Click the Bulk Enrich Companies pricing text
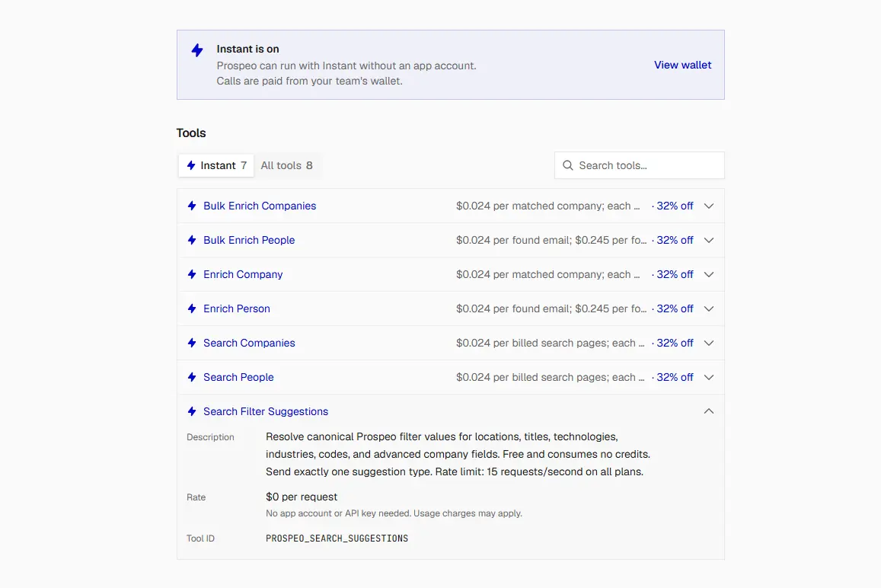This screenshot has height=588, width=881. click(x=547, y=206)
